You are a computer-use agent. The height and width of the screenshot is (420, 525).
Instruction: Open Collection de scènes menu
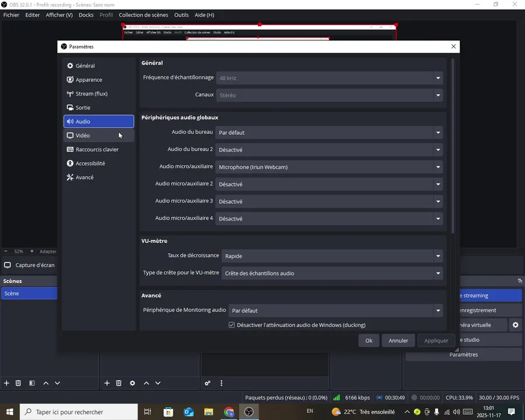(x=143, y=15)
